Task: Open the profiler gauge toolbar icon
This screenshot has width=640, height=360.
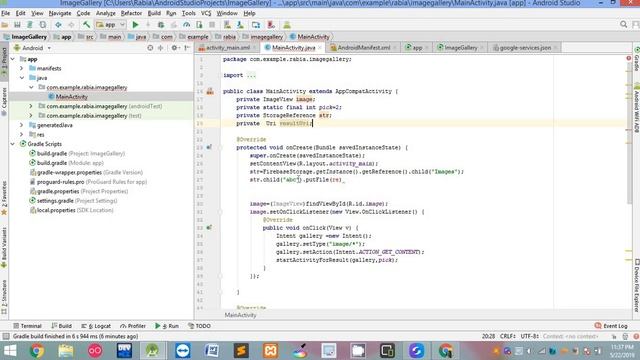Action: [187, 25]
